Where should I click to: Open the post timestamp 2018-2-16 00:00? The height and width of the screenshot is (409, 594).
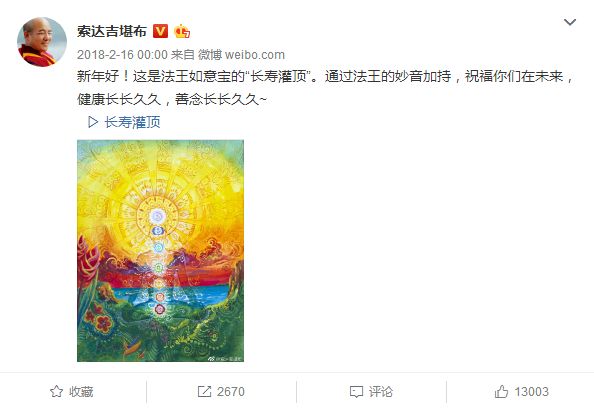pos(122,55)
